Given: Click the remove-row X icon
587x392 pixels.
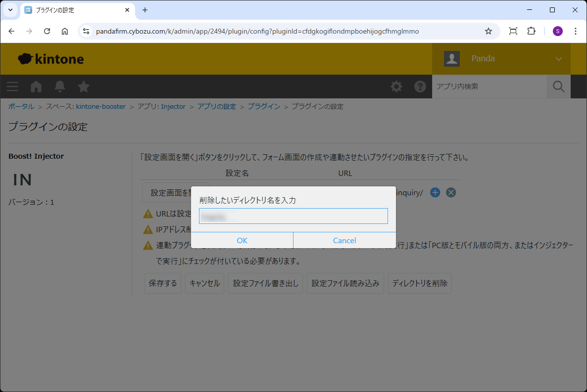Looking at the screenshot, I should pyautogui.click(x=451, y=192).
